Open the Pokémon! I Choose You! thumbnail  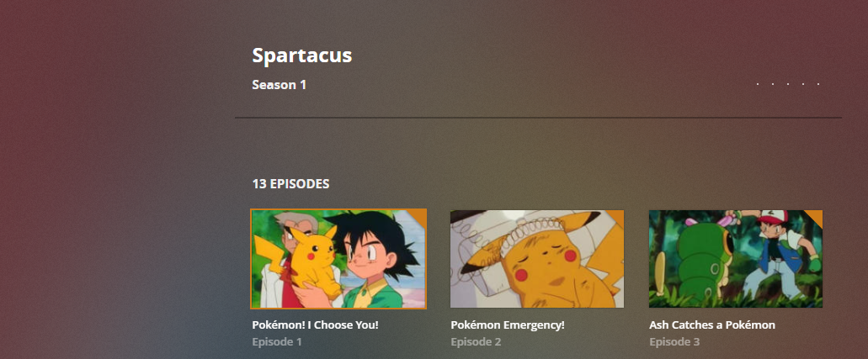click(x=338, y=259)
